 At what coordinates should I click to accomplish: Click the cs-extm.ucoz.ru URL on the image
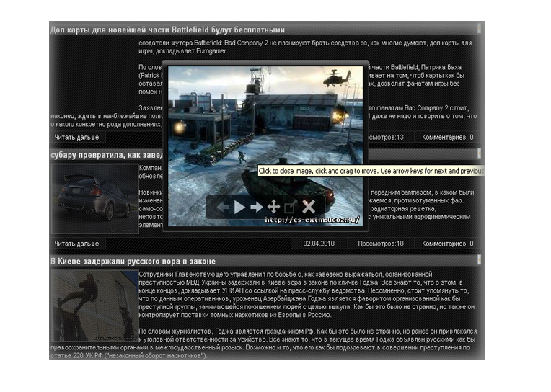point(312,220)
